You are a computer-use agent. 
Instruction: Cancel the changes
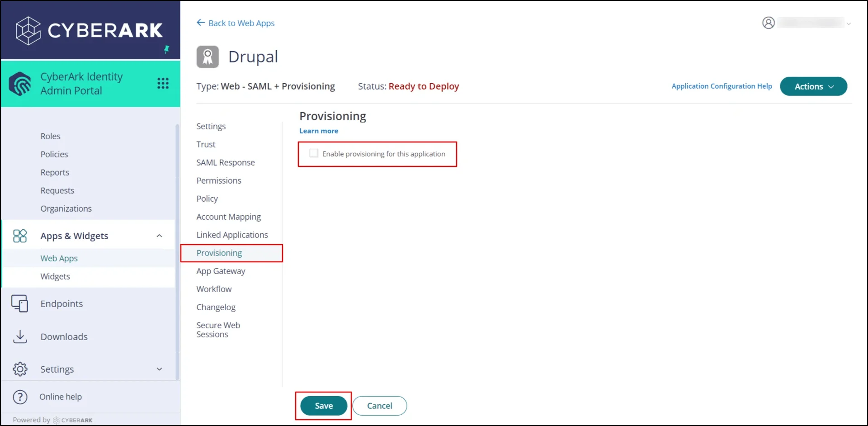coord(380,406)
